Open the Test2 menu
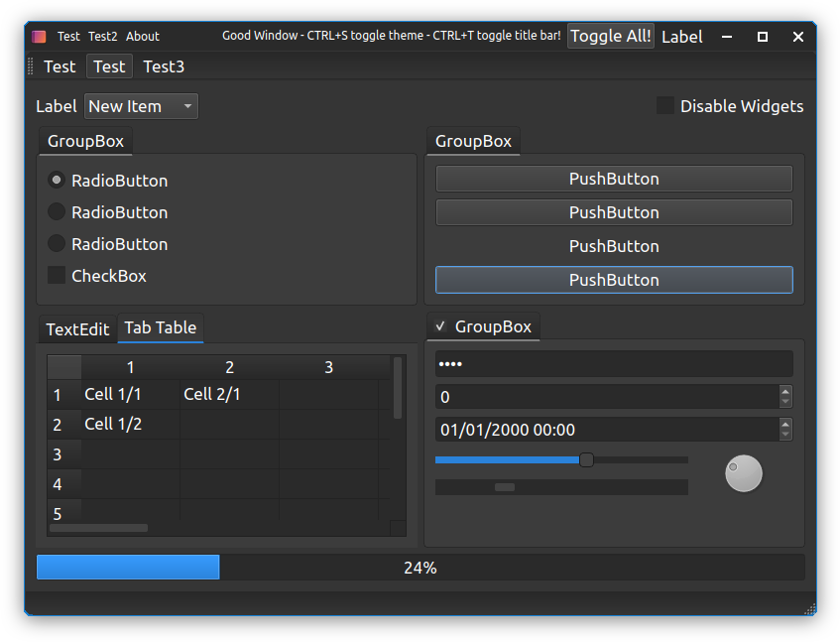 [x=102, y=37]
